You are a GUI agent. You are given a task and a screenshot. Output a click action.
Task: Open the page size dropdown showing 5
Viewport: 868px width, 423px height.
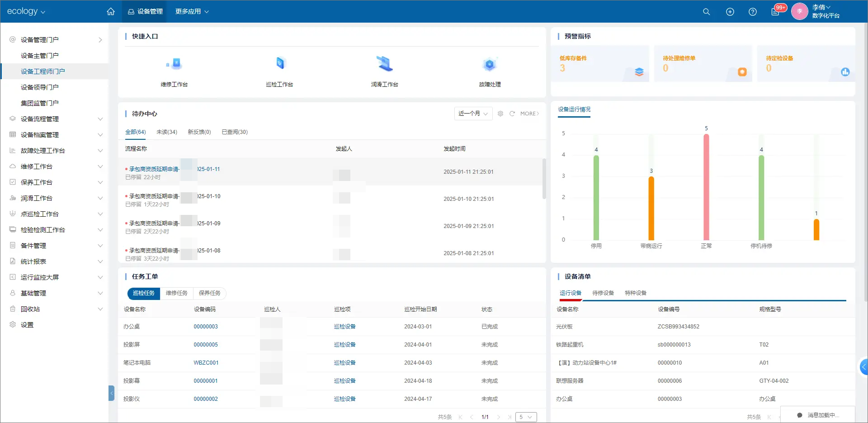point(526,417)
